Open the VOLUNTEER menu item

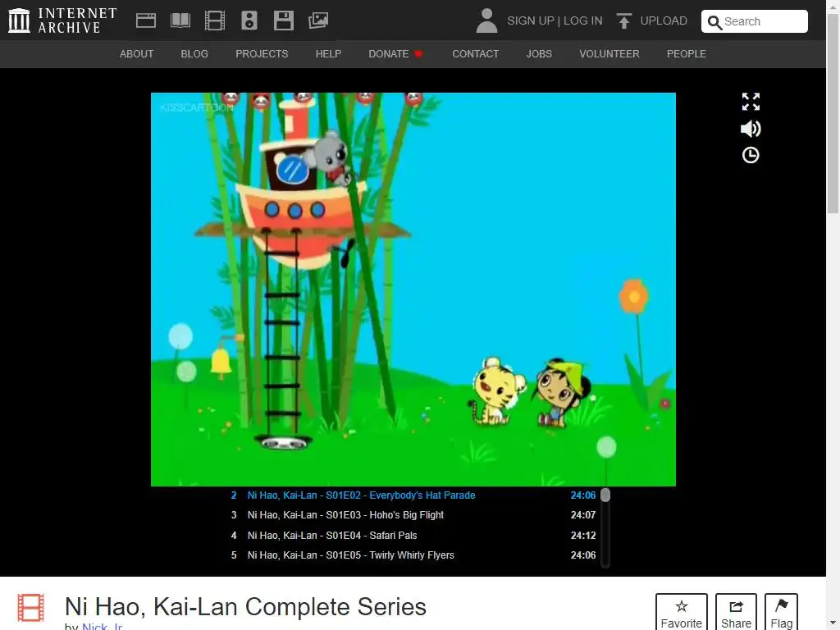[x=609, y=54]
